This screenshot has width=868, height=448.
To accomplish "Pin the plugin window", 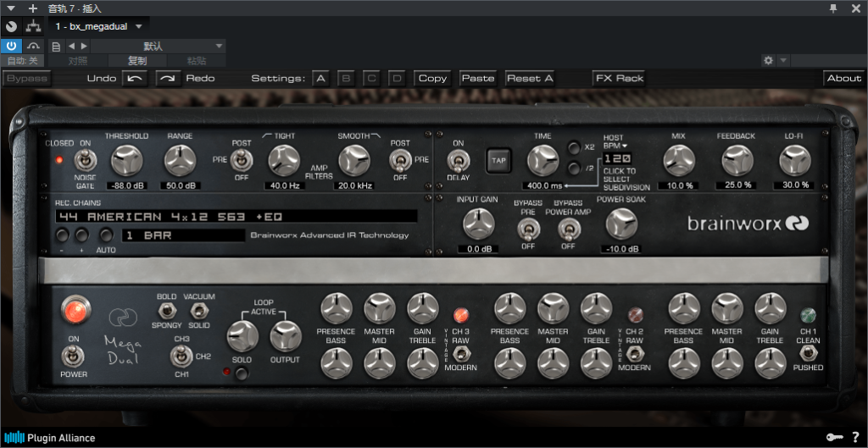I will click(834, 8).
